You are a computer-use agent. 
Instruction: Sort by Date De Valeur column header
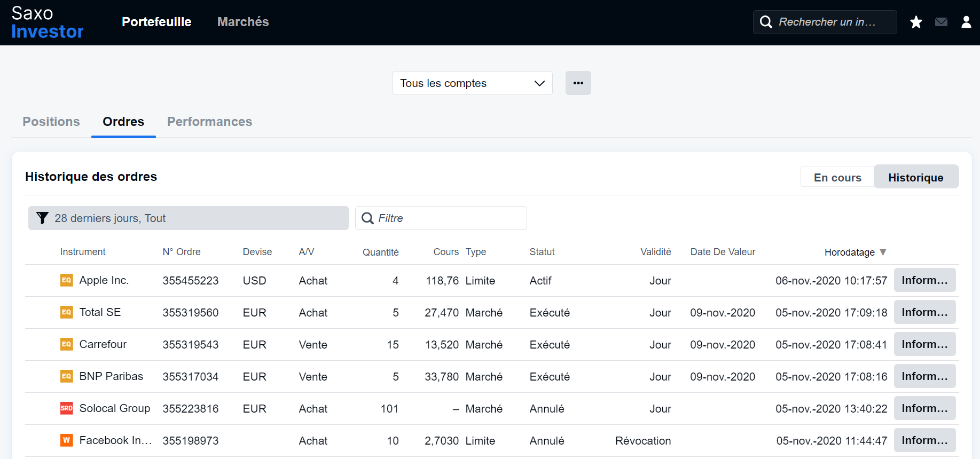(x=723, y=252)
